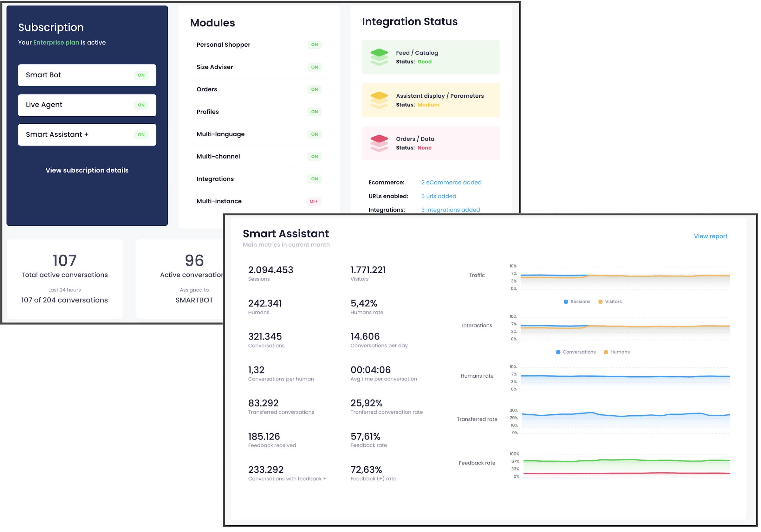Toggle Integrations module ON badge
The height and width of the screenshot is (532, 761).
[314, 179]
